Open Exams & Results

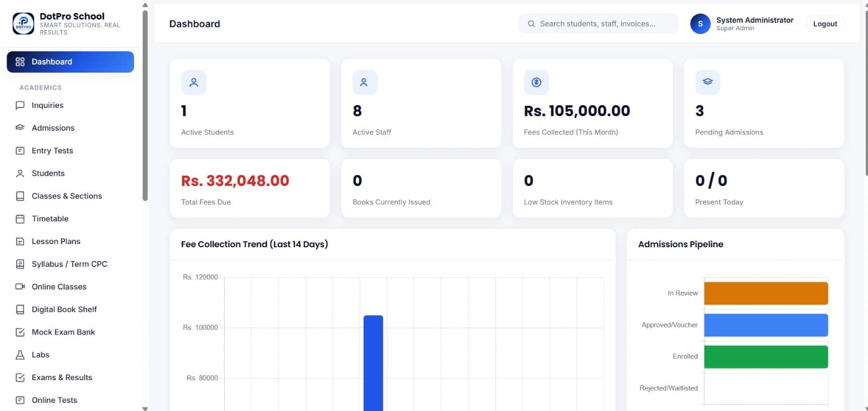click(x=71, y=377)
